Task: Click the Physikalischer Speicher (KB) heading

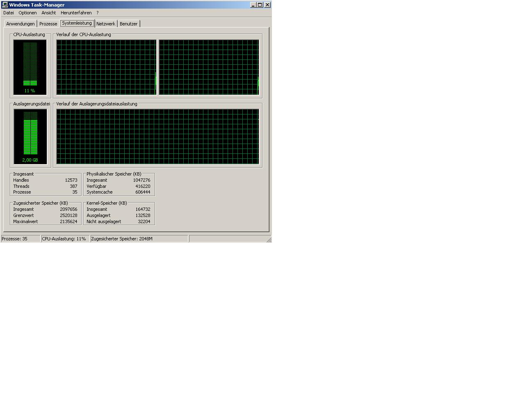Action: [x=114, y=174]
